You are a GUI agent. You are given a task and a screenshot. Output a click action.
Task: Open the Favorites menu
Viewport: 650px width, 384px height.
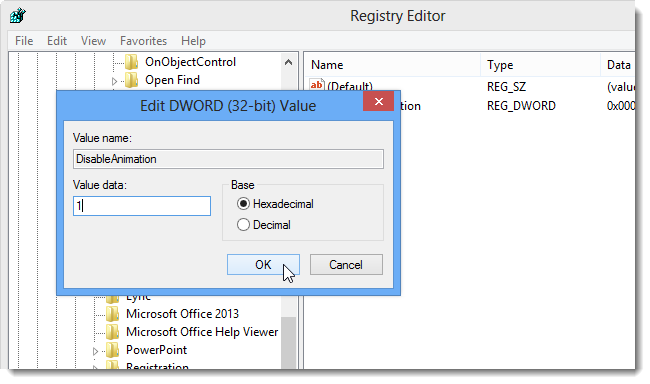143,41
